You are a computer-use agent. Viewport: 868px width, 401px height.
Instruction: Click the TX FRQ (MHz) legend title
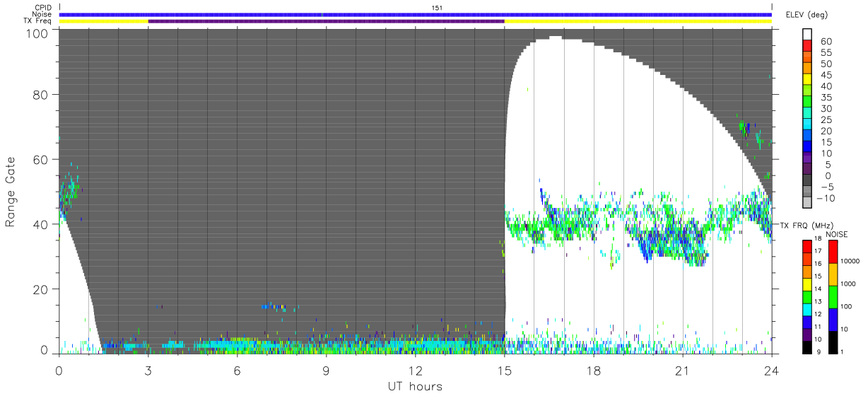click(x=806, y=226)
